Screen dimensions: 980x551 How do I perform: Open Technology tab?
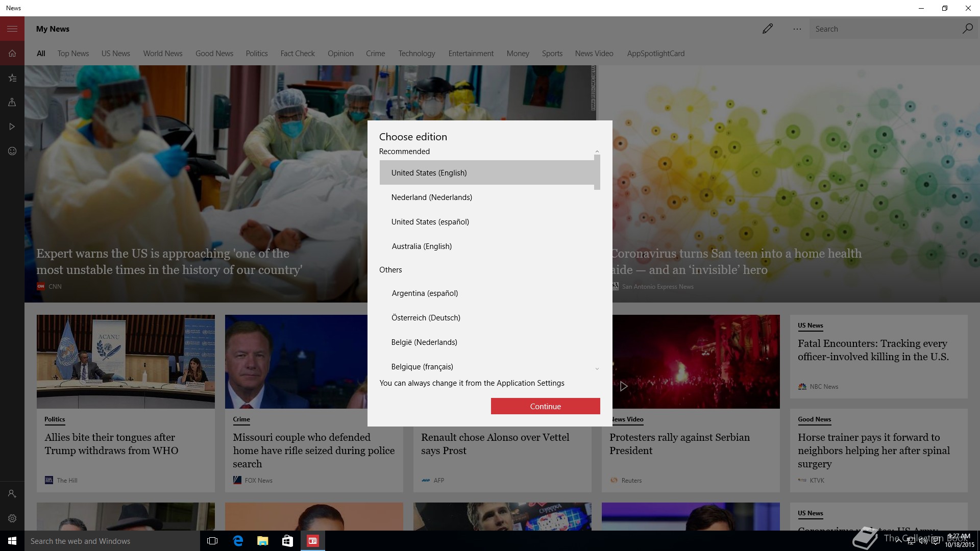(x=416, y=54)
